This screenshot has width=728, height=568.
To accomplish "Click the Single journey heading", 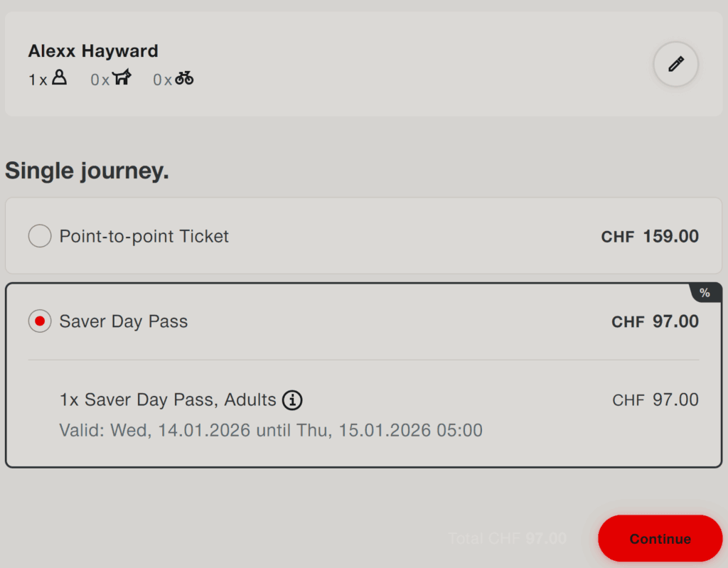I will tap(87, 171).
